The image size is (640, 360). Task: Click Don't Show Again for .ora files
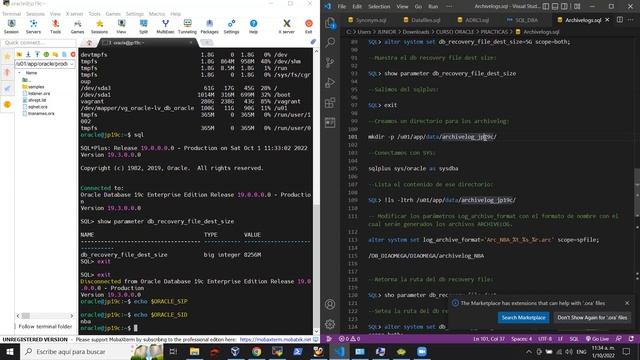pyautogui.click(x=592, y=318)
